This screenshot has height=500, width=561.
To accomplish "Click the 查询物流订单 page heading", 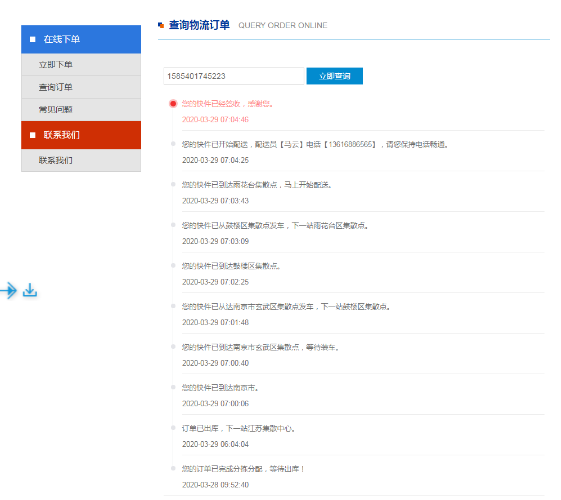I will pyautogui.click(x=199, y=25).
